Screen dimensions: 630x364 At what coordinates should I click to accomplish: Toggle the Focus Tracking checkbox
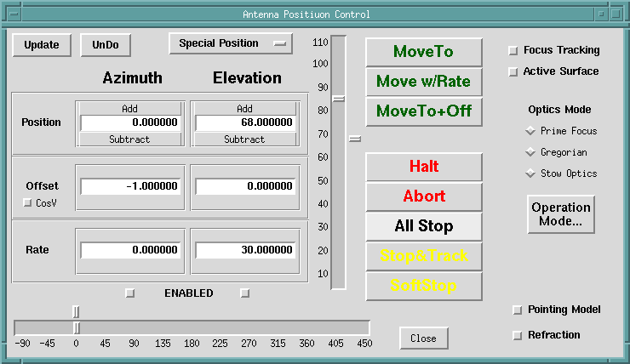513,51
